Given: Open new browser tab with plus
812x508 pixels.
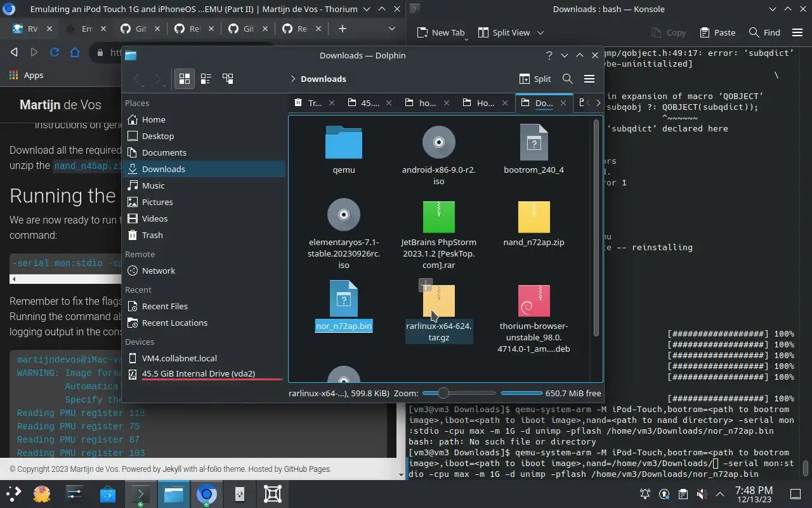Looking at the screenshot, I should [x=343, y=29].
